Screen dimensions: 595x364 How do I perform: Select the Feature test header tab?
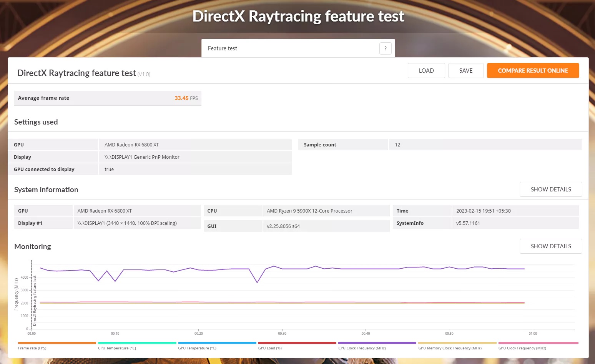click(x=223, y=48)
